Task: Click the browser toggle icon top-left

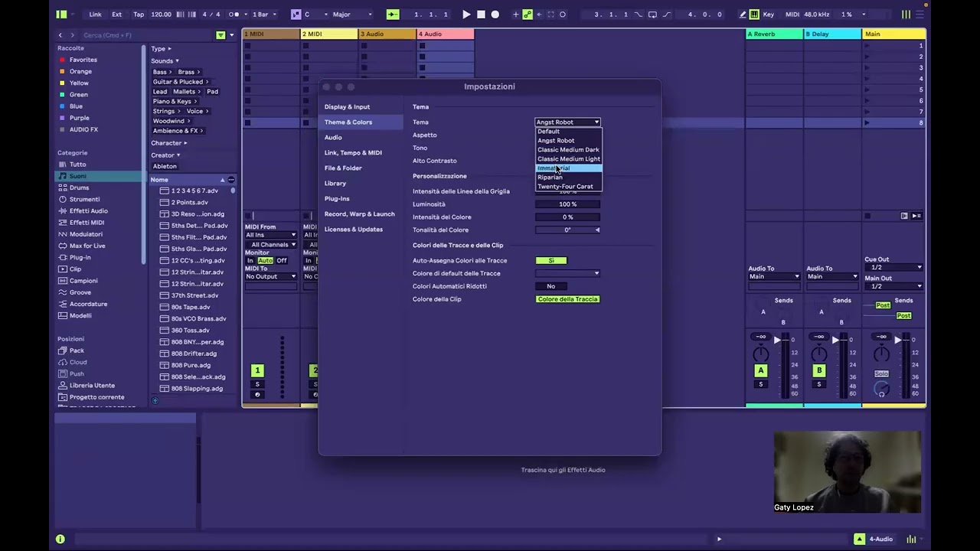Action: pos(61,14)
